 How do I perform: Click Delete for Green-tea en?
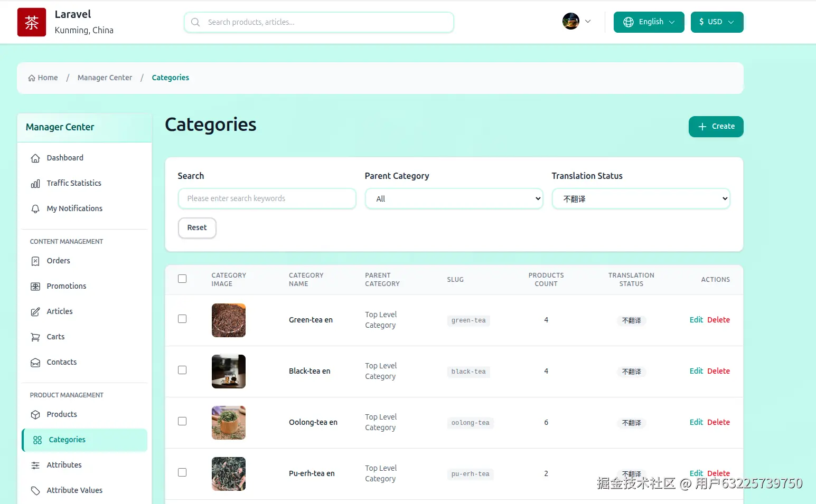coord(718,320)
